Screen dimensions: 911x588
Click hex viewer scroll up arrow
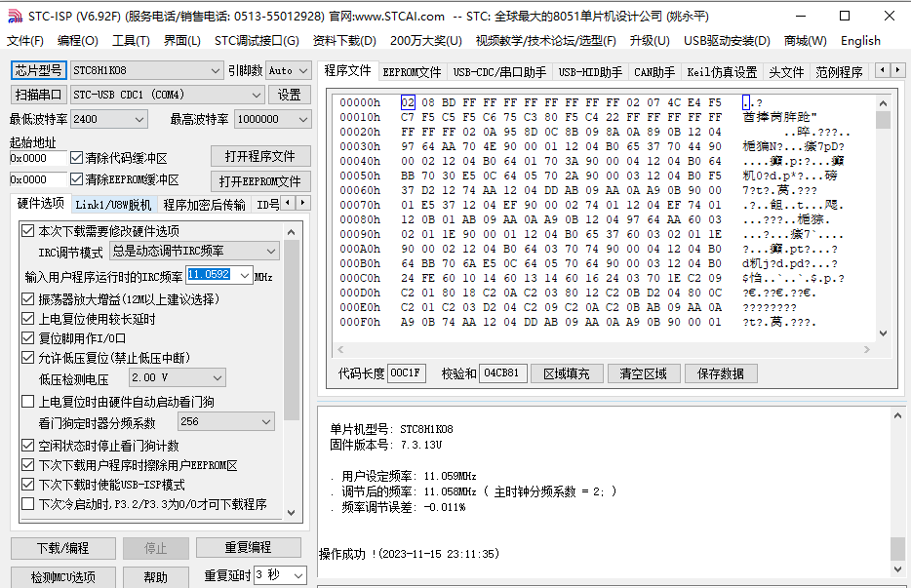(883, 103)
